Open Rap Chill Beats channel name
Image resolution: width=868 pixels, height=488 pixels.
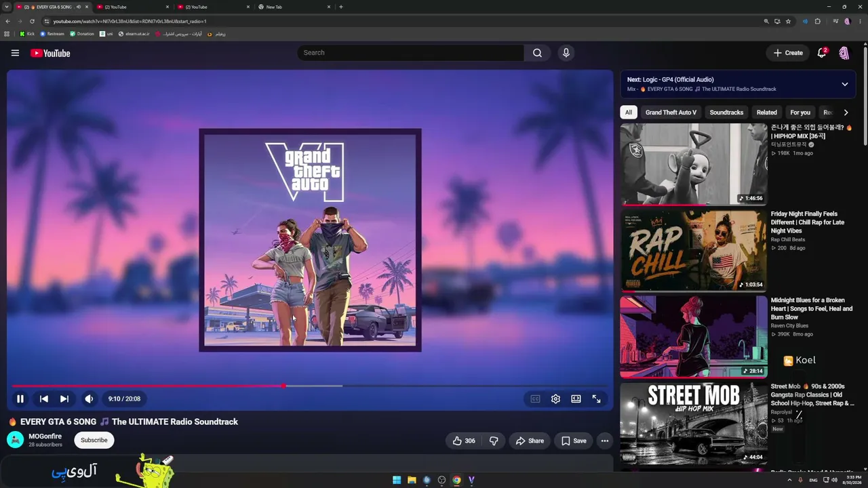(788, 239)
